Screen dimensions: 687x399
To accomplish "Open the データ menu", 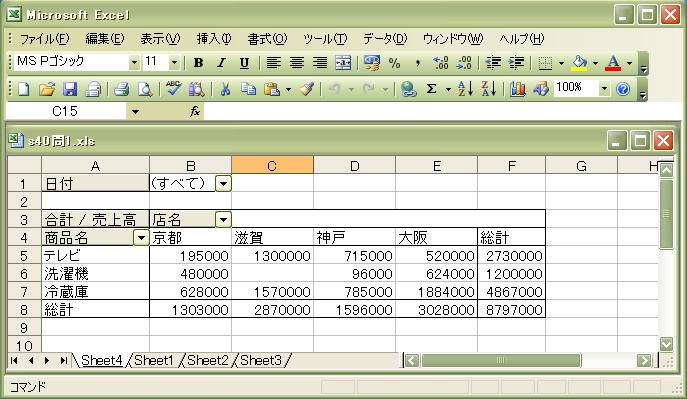I will coord(385,39).
